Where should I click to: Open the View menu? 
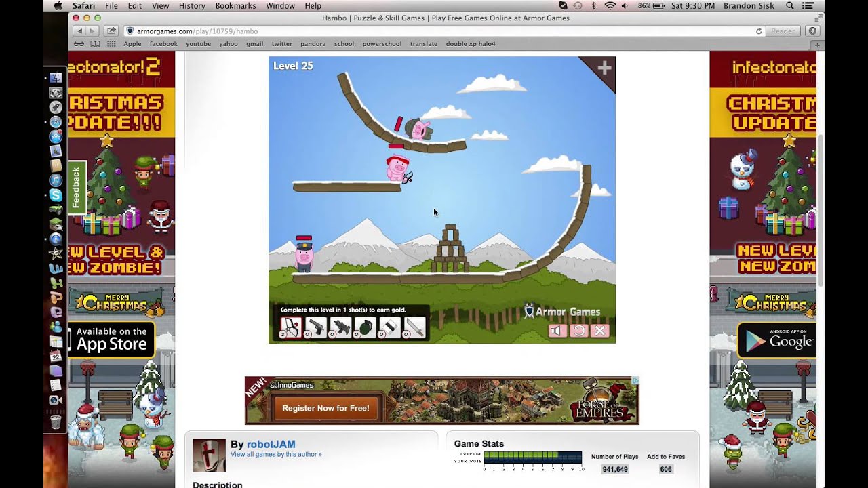pos(161,5)
